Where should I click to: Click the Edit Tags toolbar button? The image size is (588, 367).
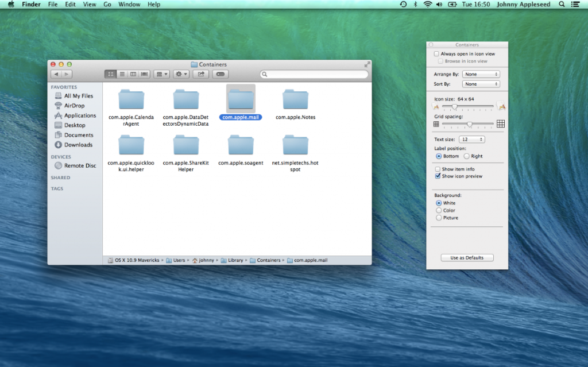pyautogui.click(x=220, y=74)
